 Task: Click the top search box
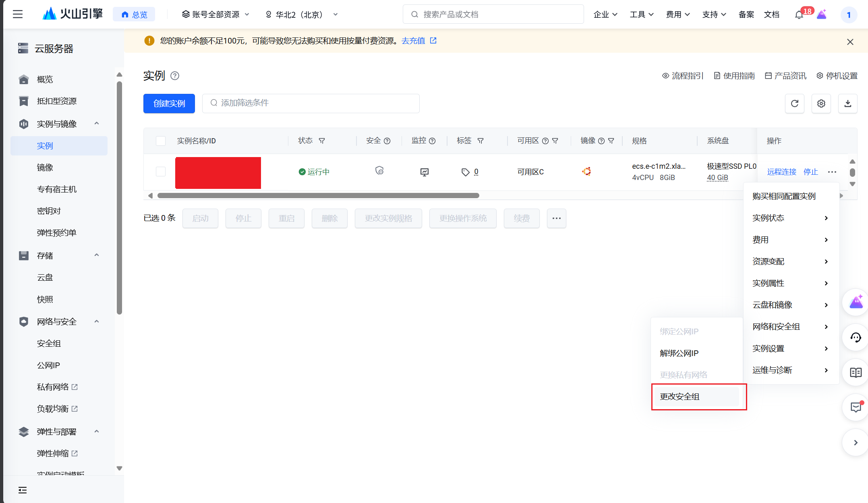pos(493,14)
